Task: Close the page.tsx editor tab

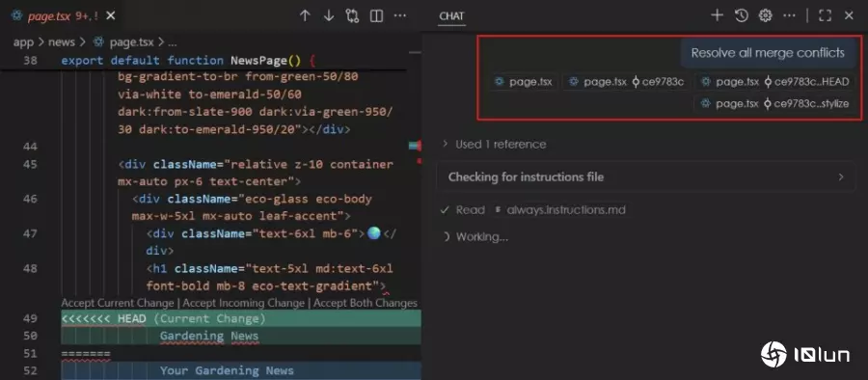Action: click(111, 16)
